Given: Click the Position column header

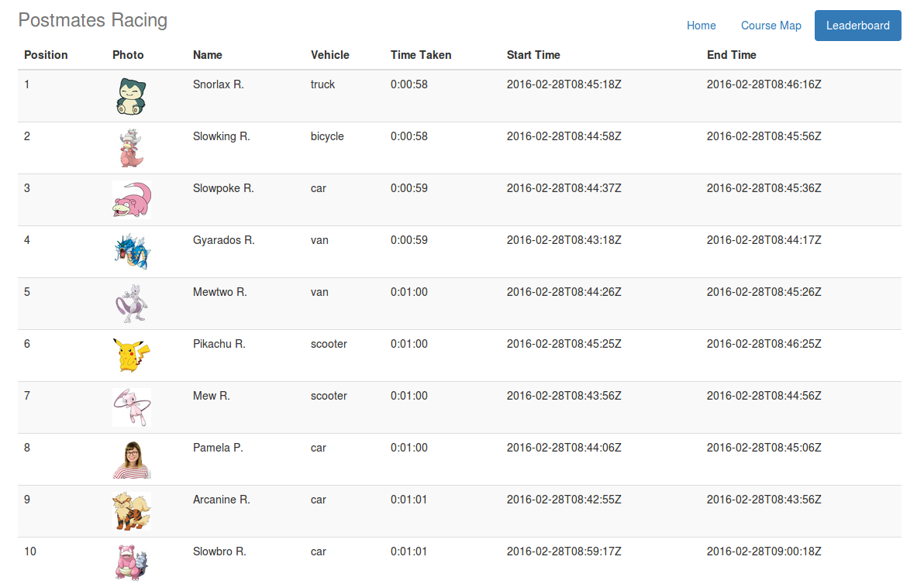Looking at the screenshot, I should [x=46, y=55].
